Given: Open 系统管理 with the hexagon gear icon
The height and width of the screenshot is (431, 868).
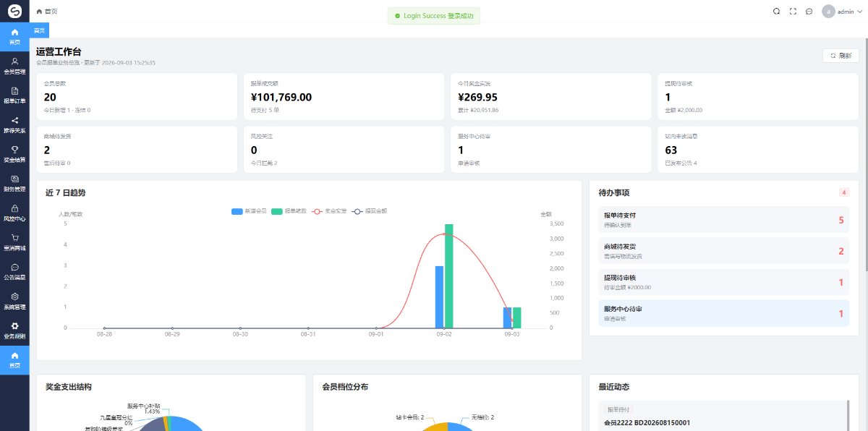Looking at the screenshot, I should pos(14,301).
